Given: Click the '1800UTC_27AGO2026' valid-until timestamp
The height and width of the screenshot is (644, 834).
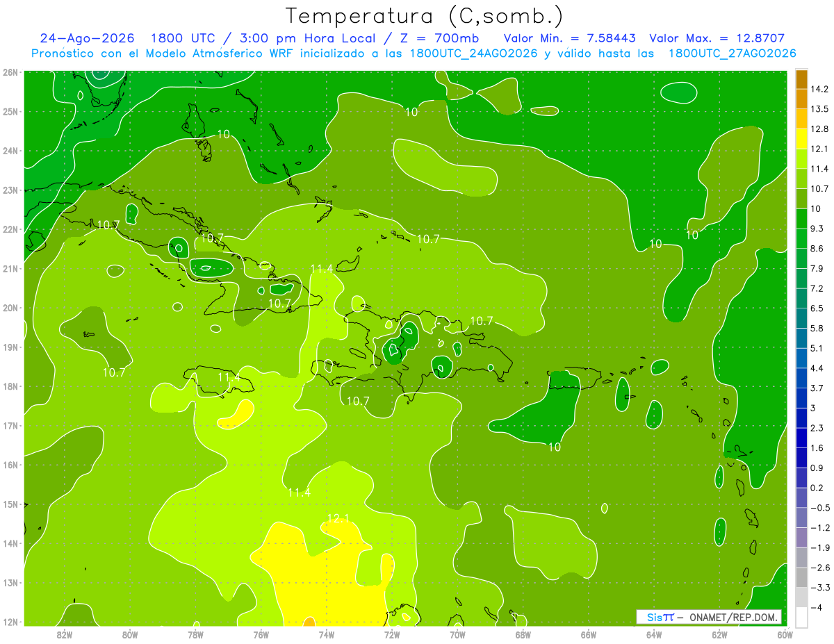Looking at the screenshot, I should click(x=733, y=53).
